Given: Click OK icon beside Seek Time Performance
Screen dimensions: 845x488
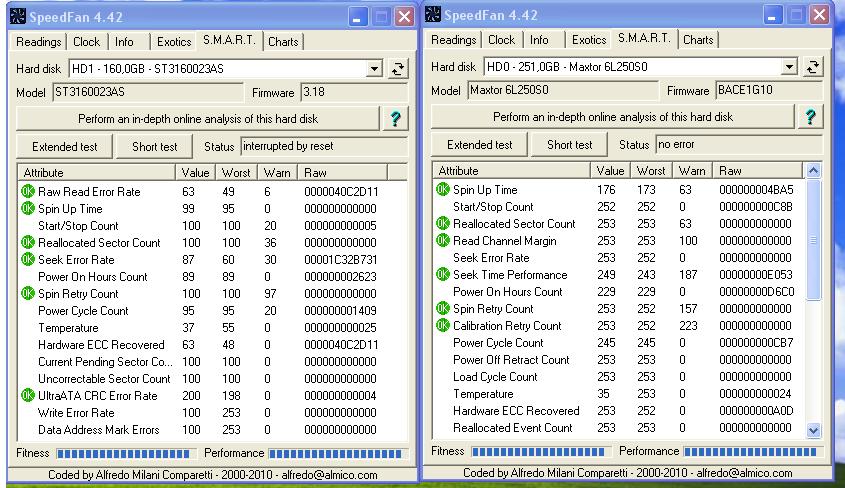Looking at the screenshot, I should [x=442, y=274].
